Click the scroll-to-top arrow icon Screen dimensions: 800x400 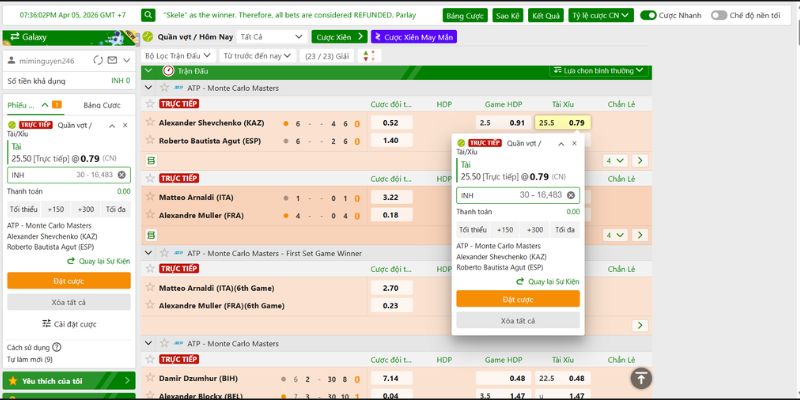pyautogui.click(x=642, y=377)
